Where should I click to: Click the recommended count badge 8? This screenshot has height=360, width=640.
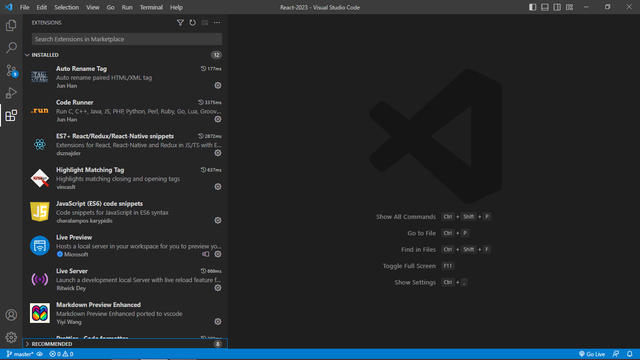point(218,344)
